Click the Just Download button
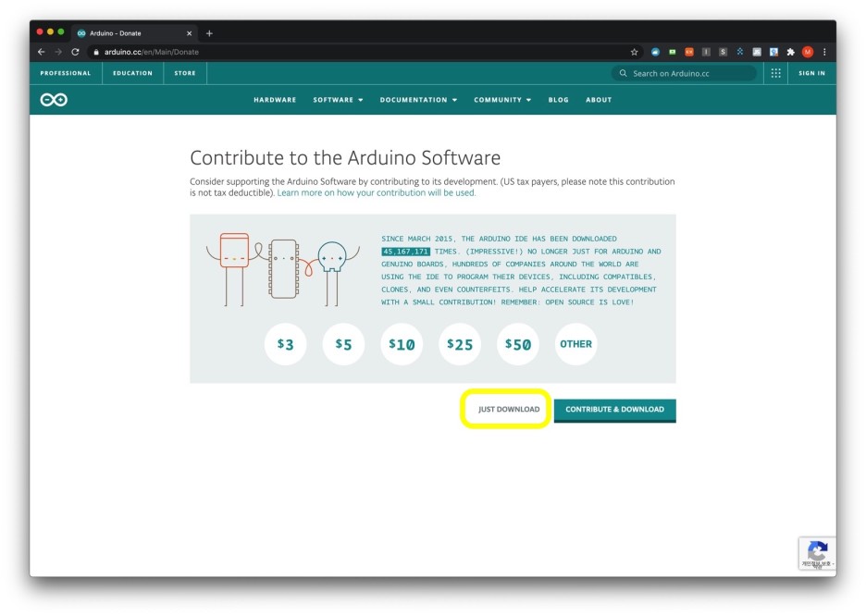866x616 pixels. [509, 409]
